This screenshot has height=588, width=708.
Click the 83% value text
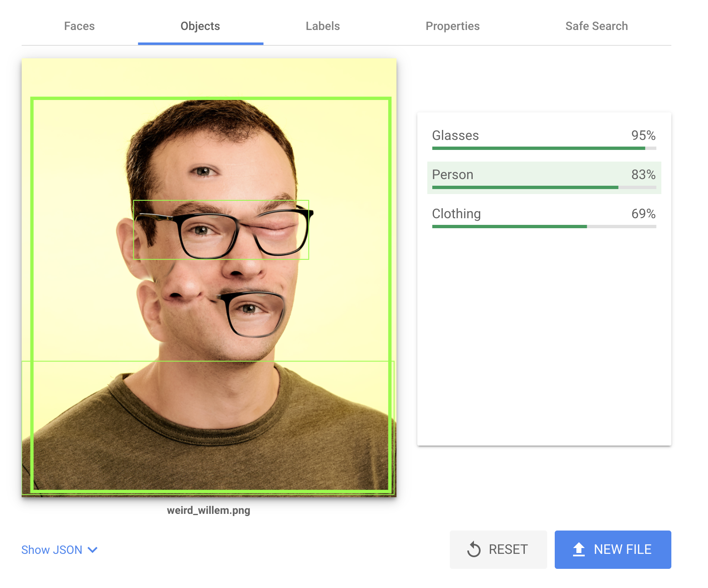tap(643, 174)
